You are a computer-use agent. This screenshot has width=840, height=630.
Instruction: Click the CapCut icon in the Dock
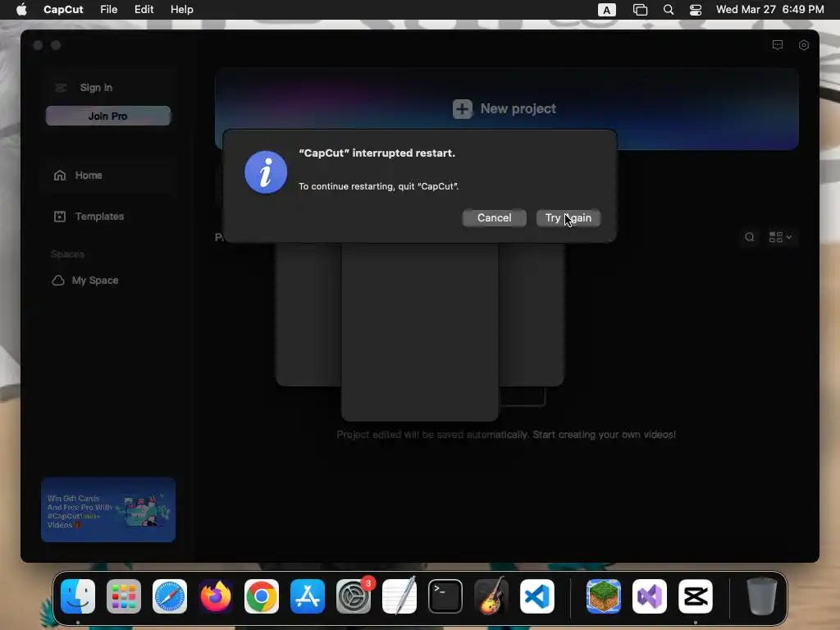[x=696, y=596]
